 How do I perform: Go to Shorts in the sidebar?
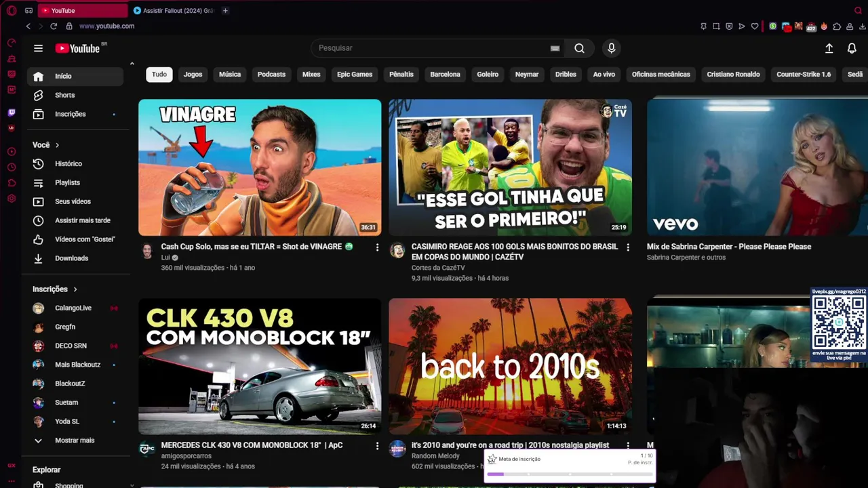pos(75,95)
